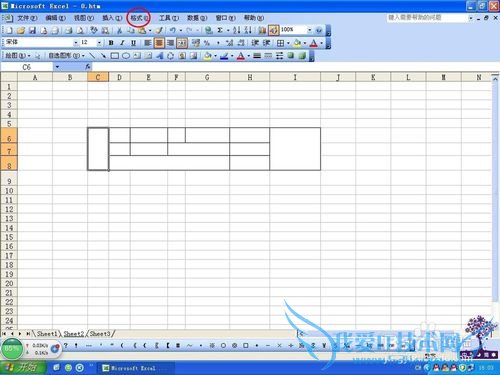Expand the Name Box dropdown arrow

tap(57, 67)
